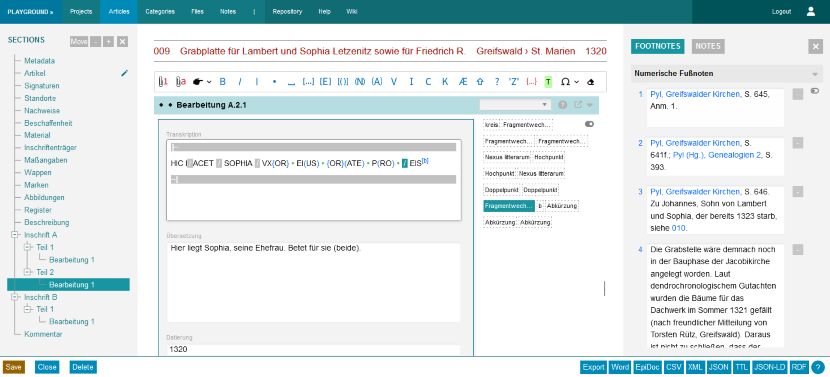This screenshot has height=377, width=830.
Task: Select the Kommentar section in tree
Action: pos(43,335)
